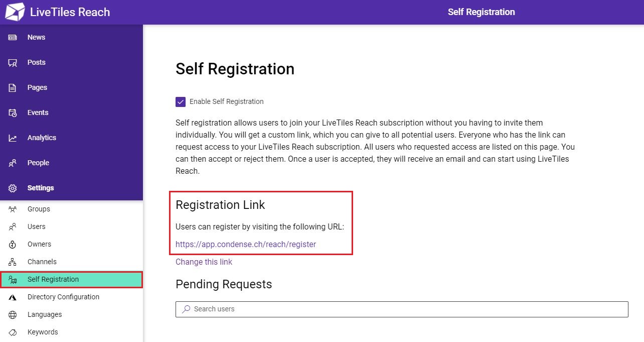This screenshot has width=644, height=342.
Task: Select the Posts icon in sidebar
Action: point(13,63)
